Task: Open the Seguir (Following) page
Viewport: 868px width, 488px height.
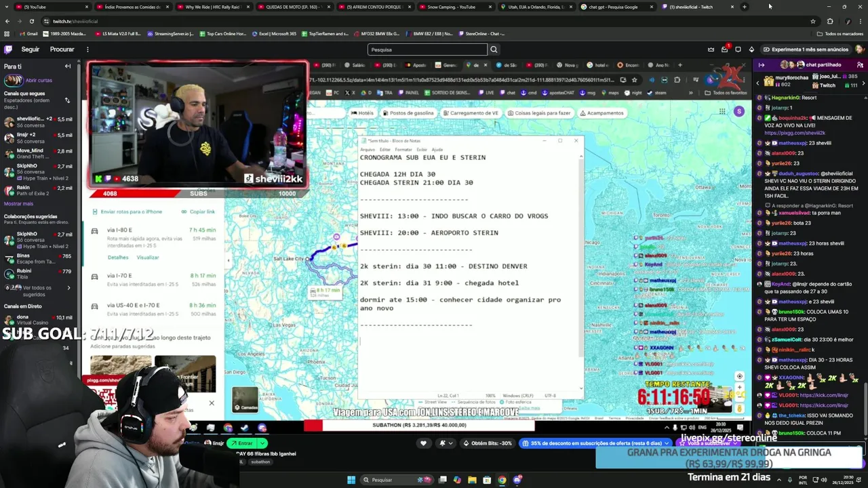Action: click(30, 49)
